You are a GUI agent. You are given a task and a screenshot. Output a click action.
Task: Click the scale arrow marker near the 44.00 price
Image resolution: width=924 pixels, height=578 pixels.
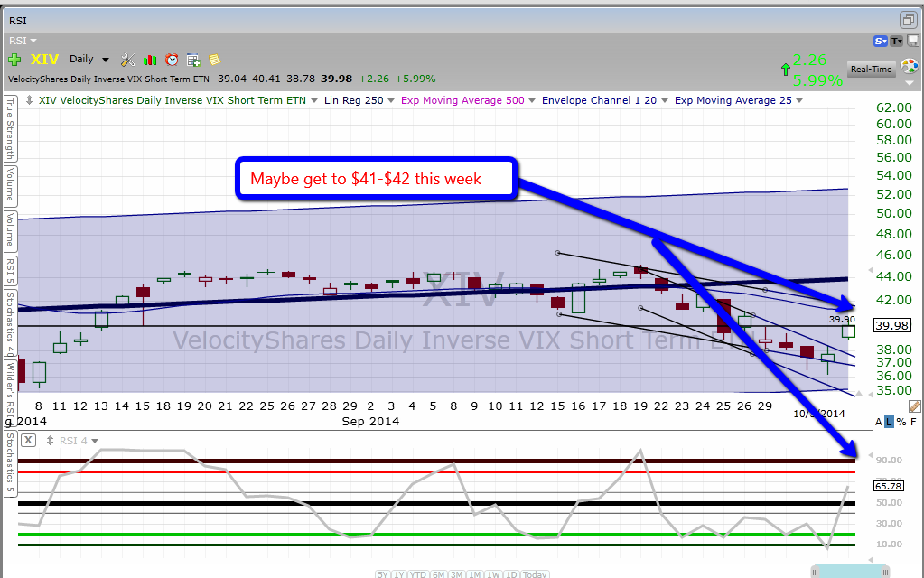point(871,270)
